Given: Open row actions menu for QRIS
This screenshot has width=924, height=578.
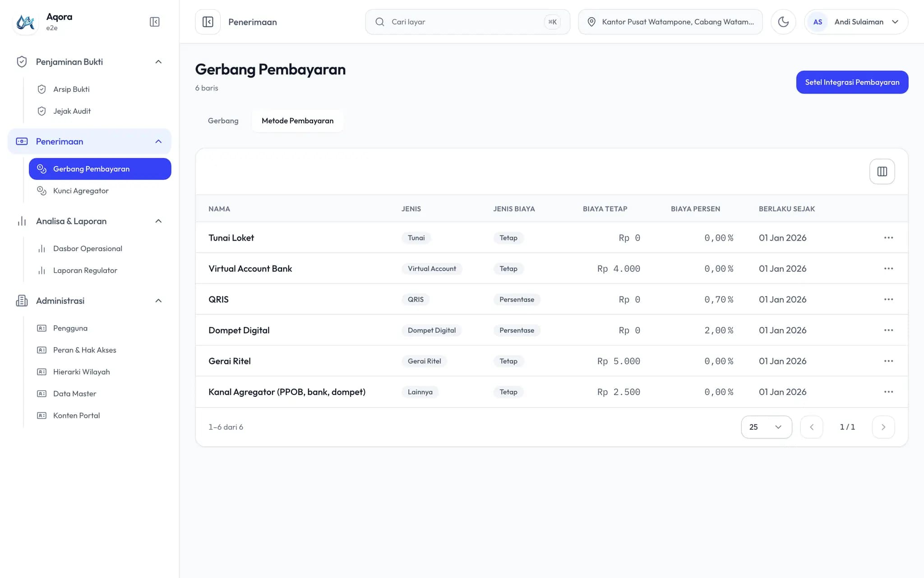Looking at the screenshot, I should pyautogui.click(x=888, y=299).
